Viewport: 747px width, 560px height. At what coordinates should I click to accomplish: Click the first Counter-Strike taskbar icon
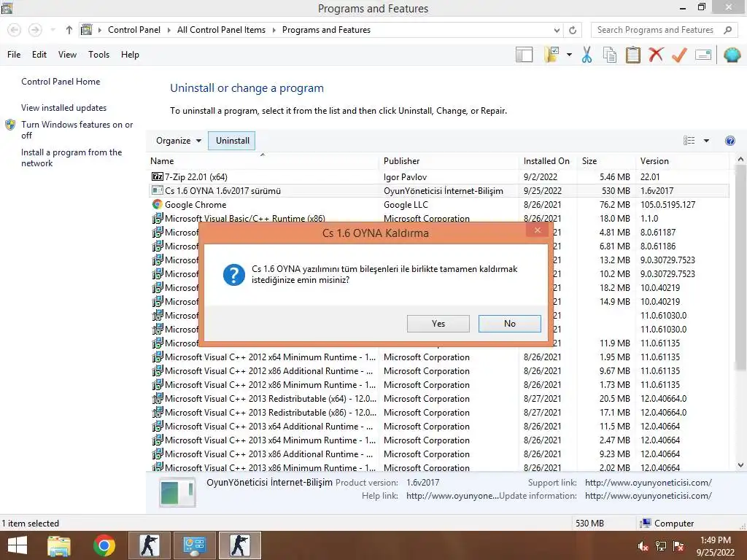[149, 545]
